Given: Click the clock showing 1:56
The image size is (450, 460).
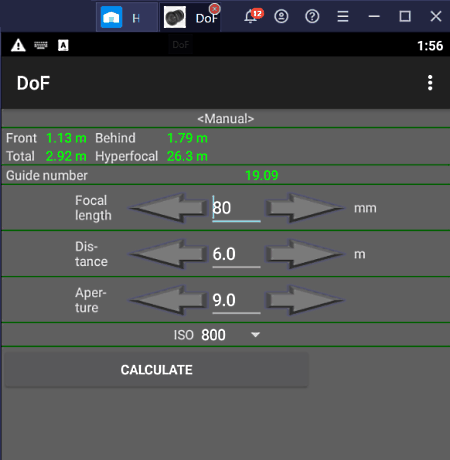Looking at the screenshot, I should [x=430, y=46].
